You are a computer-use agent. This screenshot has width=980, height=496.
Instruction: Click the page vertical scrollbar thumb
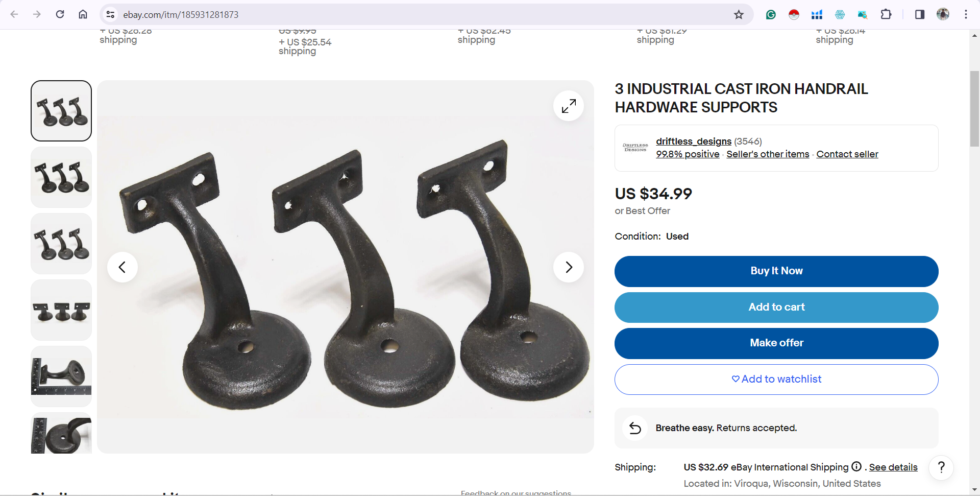(x=974, y=109)
